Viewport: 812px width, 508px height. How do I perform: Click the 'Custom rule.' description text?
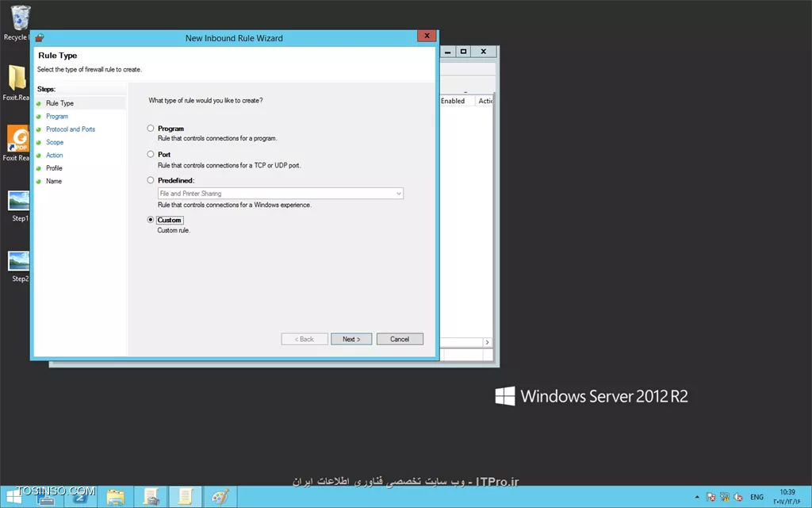click(x=174, y=230)
